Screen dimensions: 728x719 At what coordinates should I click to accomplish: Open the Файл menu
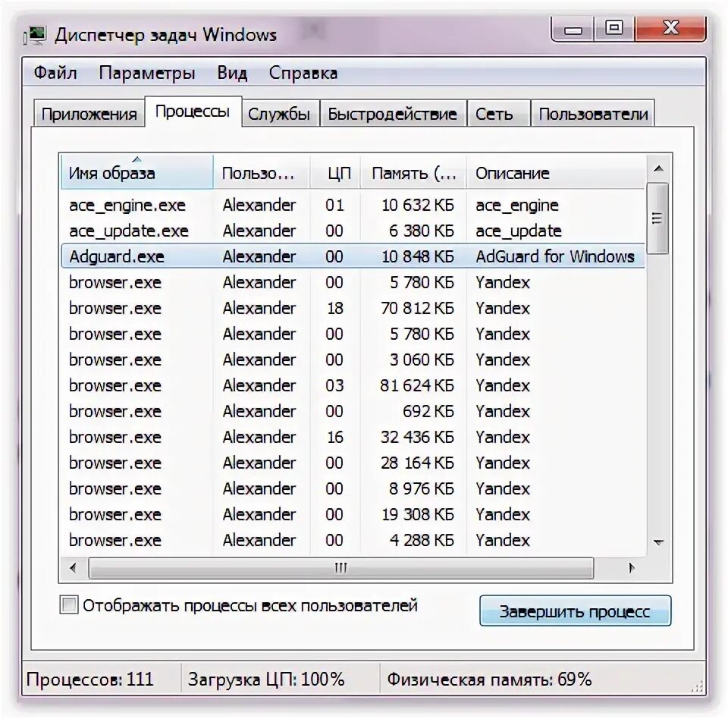click(x=55, y=73)
